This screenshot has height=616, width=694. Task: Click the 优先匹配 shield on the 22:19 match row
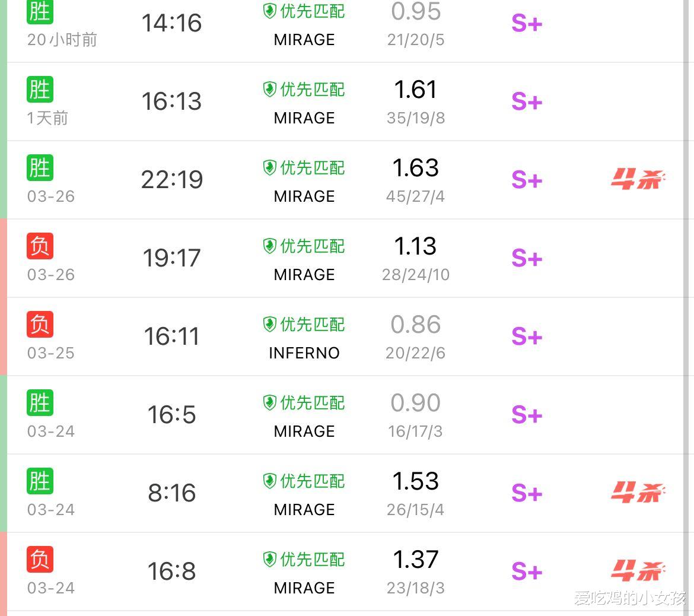click(270, 168)
